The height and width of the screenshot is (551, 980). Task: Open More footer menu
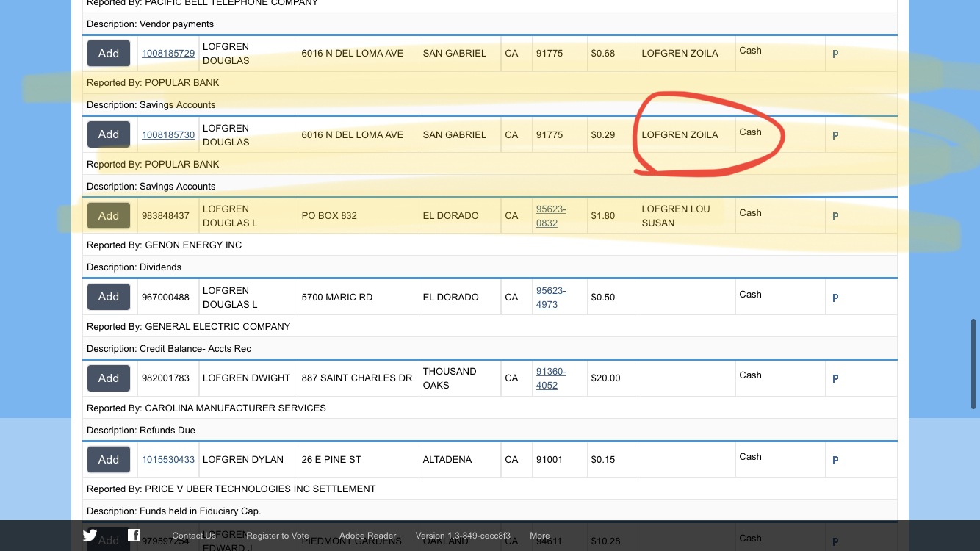(540, 536)
